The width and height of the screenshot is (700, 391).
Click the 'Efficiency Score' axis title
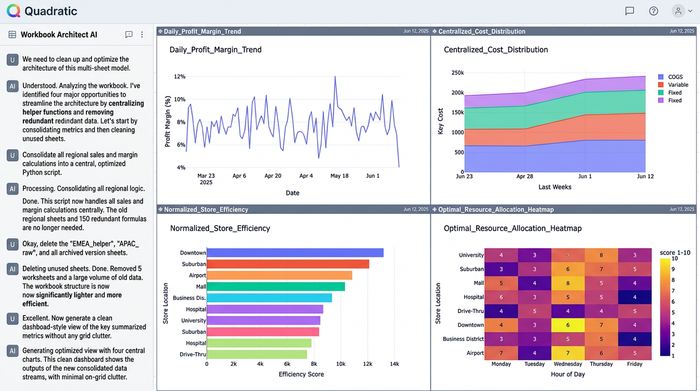[x=301, y=374]
